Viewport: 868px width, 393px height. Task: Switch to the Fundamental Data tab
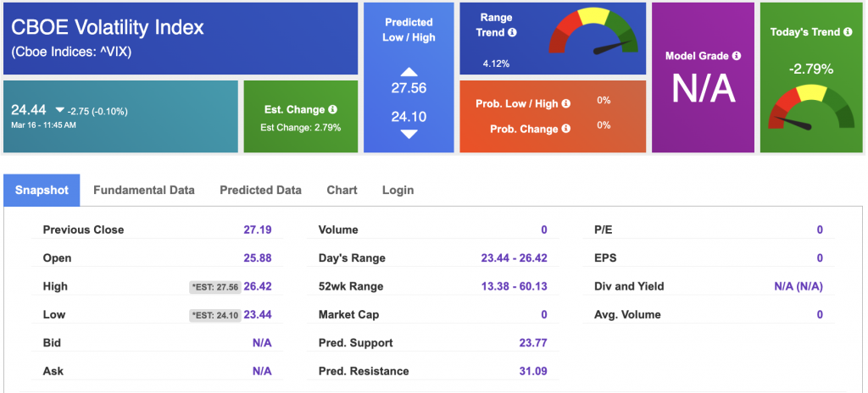pyautogui.click(x=144, y=190)
